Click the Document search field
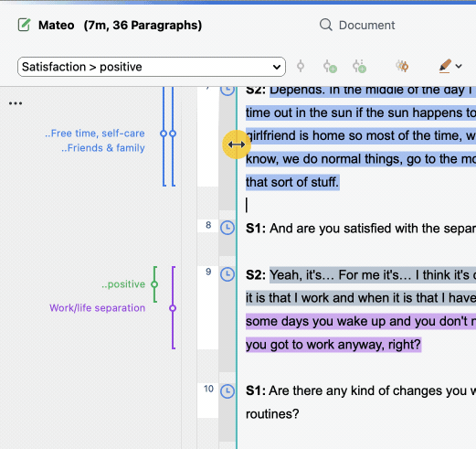Screen dimensions: 476x449 366,25
